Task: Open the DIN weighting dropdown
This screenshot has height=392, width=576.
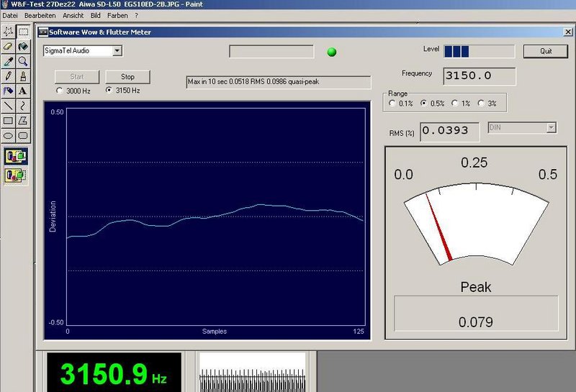Action: click(551, 127)
